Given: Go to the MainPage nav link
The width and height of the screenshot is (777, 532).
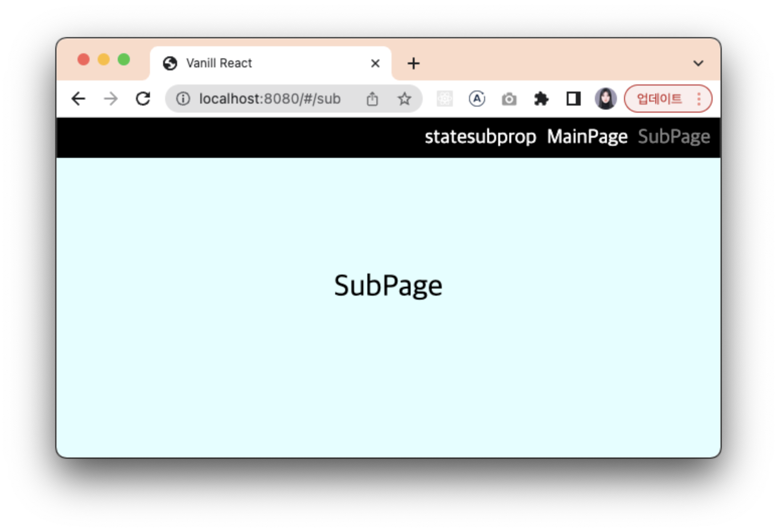Looking at the screenshot, I should (587, 137).
